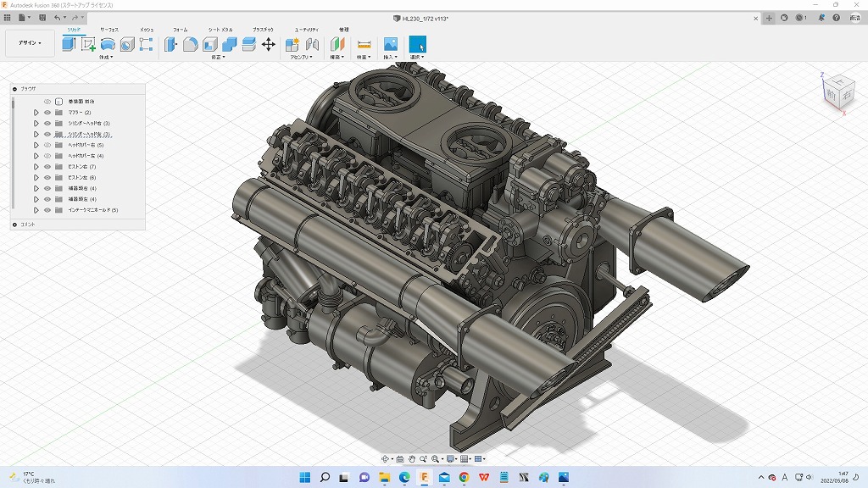Show the ヘッドカバー右 folder via eye icon
This screenshot has width=868, height=488.
[47, 145]
